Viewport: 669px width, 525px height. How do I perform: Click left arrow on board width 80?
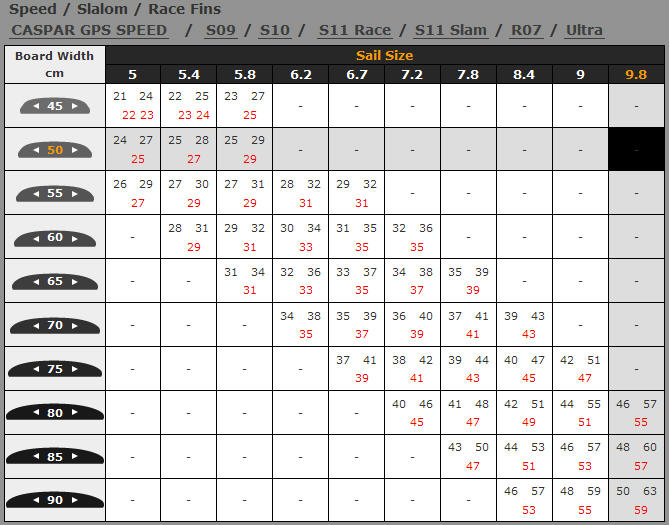coord(36,412)
